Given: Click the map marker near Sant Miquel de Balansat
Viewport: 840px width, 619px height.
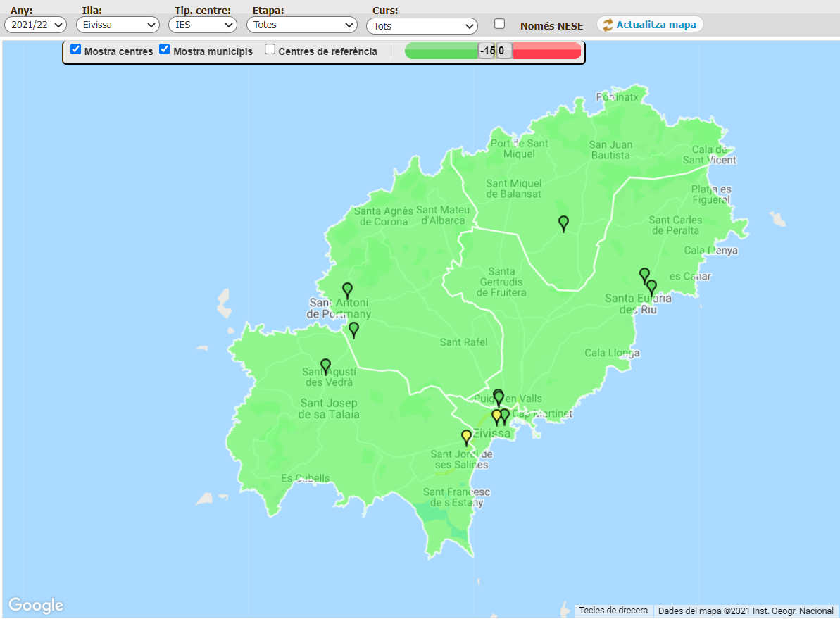Looking at the screenshot, I should click(563, 223).
